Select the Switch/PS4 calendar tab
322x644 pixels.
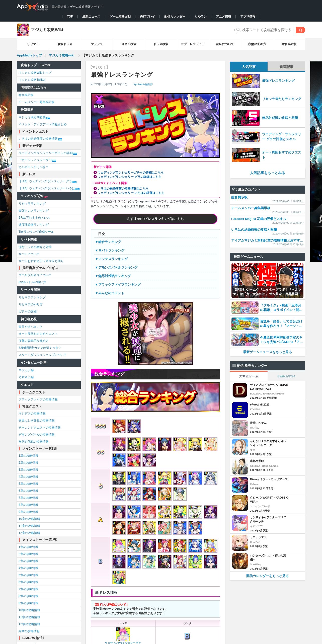coord(286,376)
